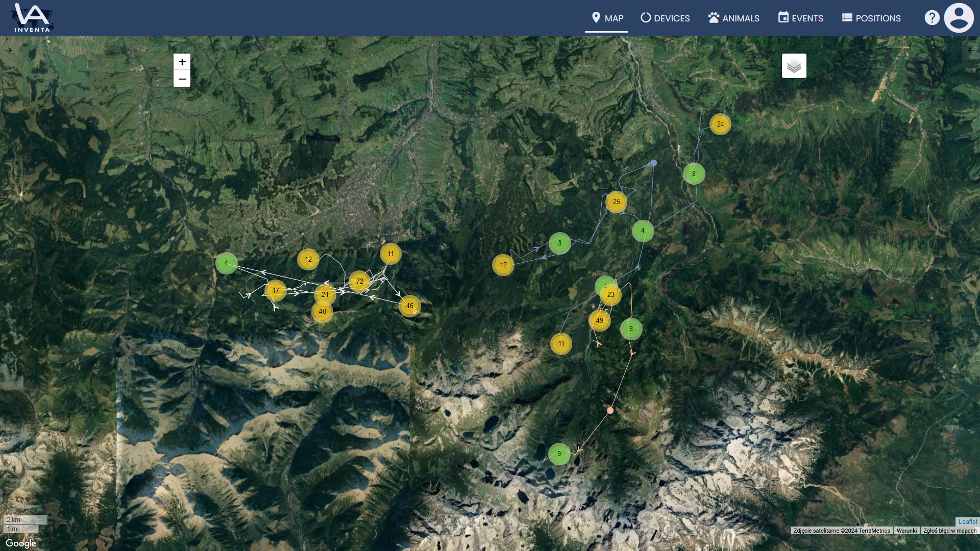Open the map layers selector
The height and width of the screenshot is (551, 980).
tap(794, 66)
